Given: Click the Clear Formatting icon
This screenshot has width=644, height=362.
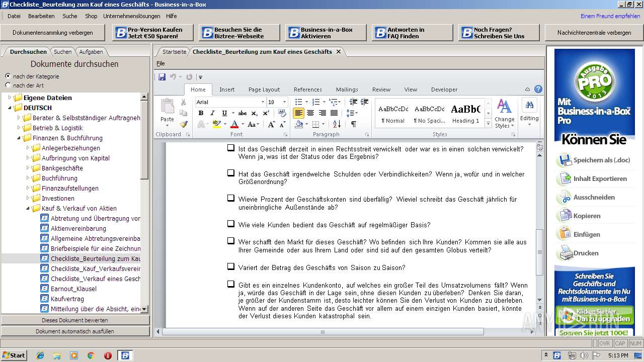Looking at the screenshot, I should [x=282, y=113].
